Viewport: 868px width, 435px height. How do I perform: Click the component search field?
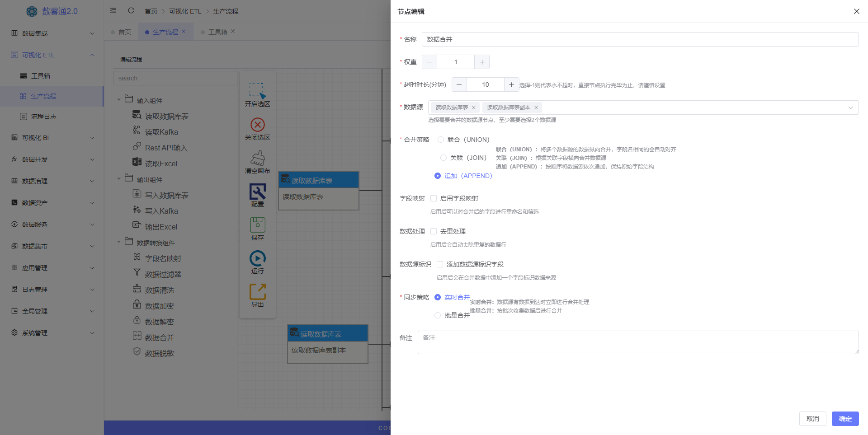pos(175,78)
